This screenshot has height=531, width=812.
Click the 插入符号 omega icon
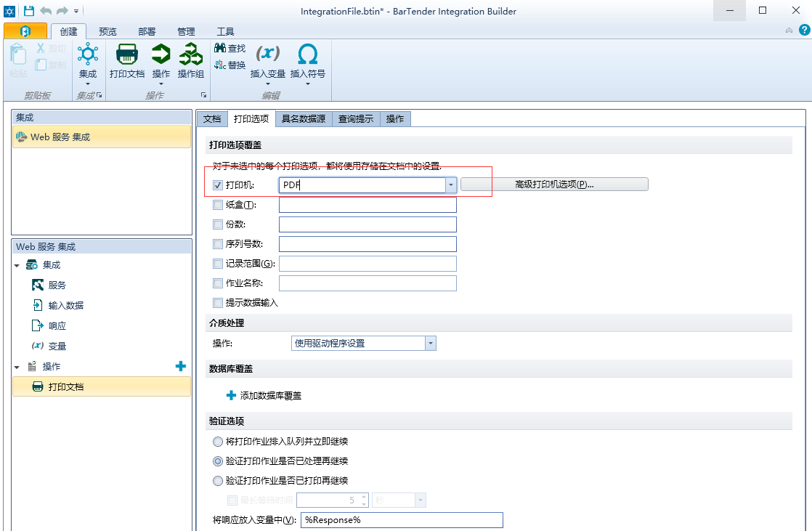tap(308, 55)
